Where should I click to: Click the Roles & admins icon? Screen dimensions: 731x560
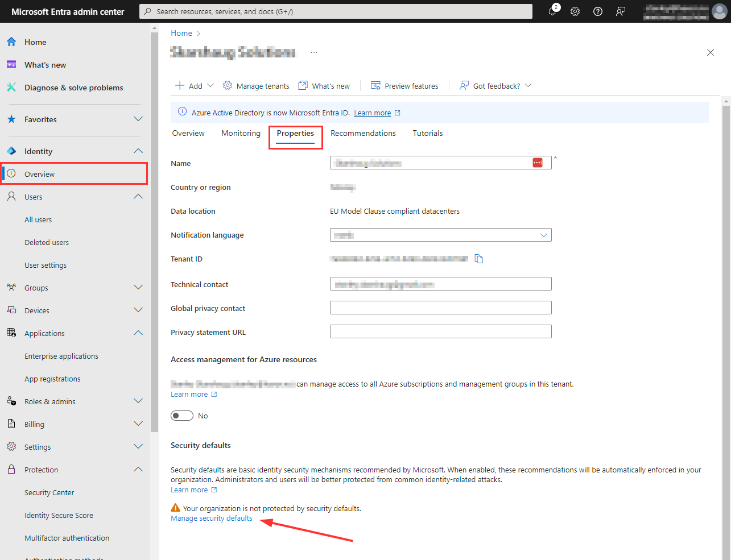click(11, 401)
